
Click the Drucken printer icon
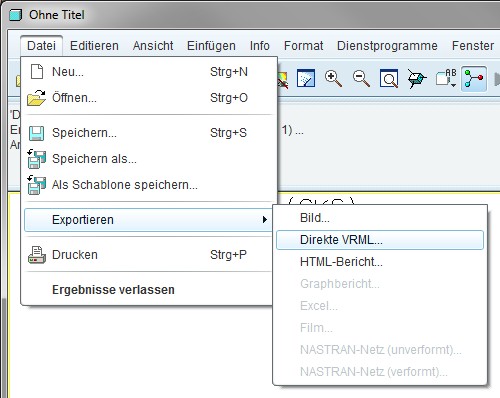(37, 255)
